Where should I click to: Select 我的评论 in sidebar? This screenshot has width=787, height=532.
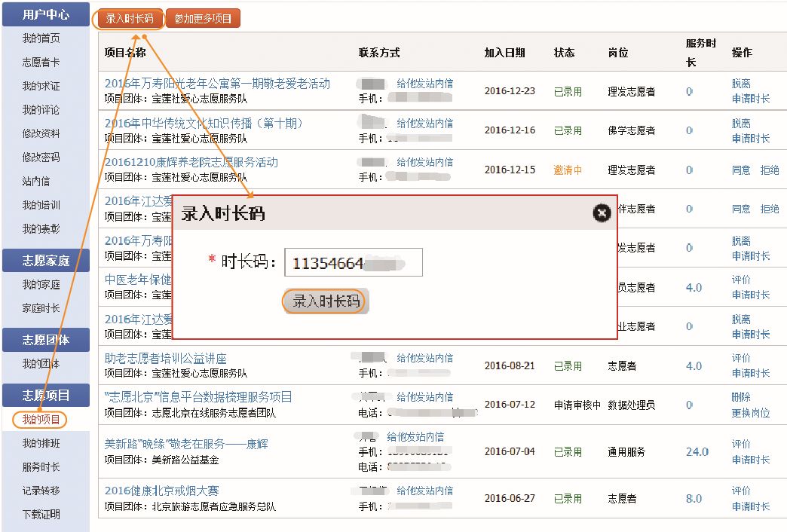(41, 110)
